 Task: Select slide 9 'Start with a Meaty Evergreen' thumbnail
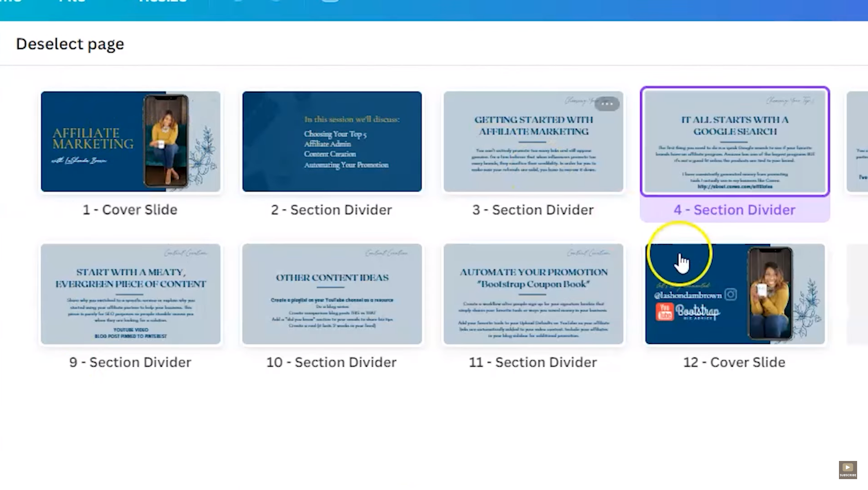pos(130,294)
